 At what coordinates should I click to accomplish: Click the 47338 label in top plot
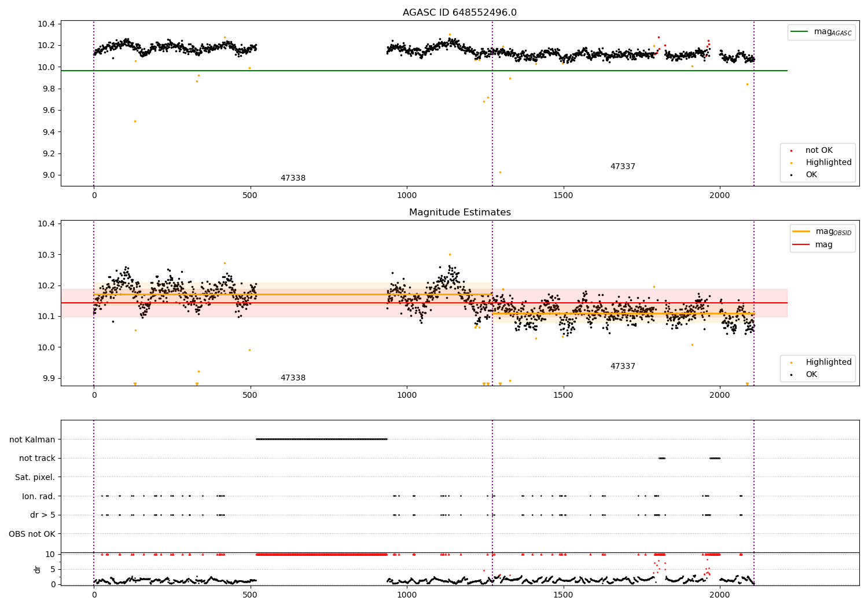293,178
